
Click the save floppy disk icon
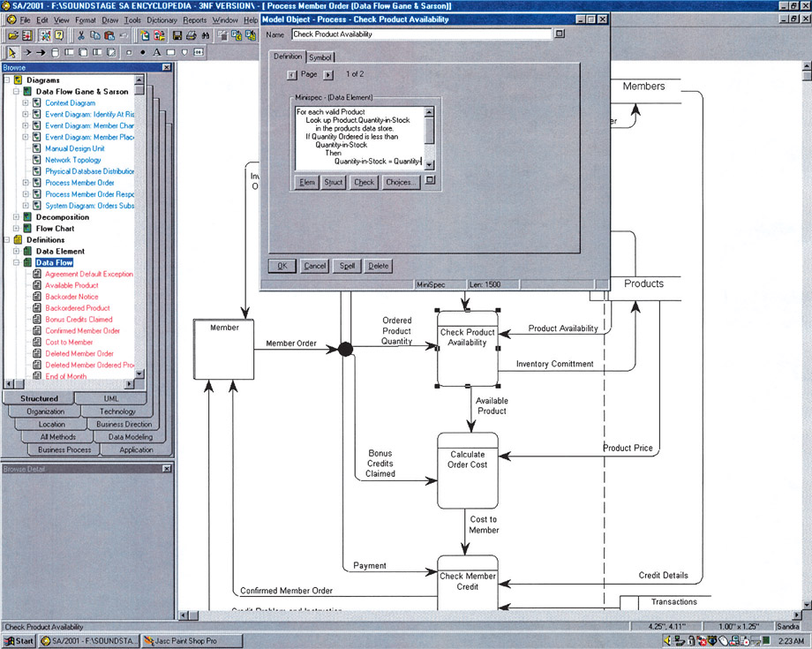(x=177, y=35)
